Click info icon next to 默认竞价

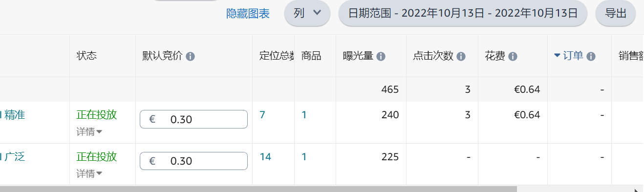click(x=191, y=56)
